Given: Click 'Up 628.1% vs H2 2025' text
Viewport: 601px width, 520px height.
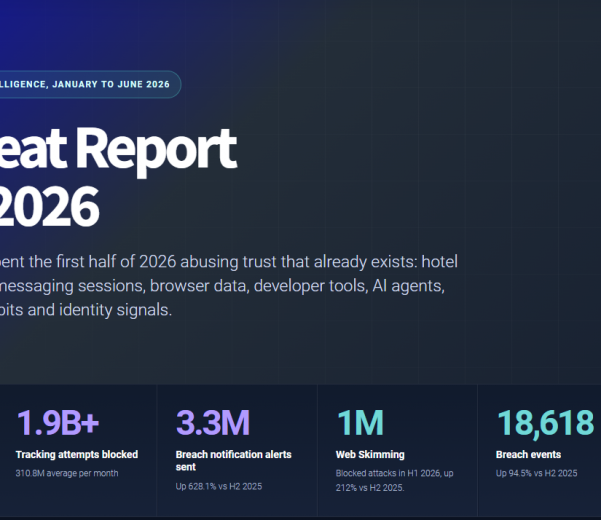Looking at the screenshot, I should coord(219,486).
